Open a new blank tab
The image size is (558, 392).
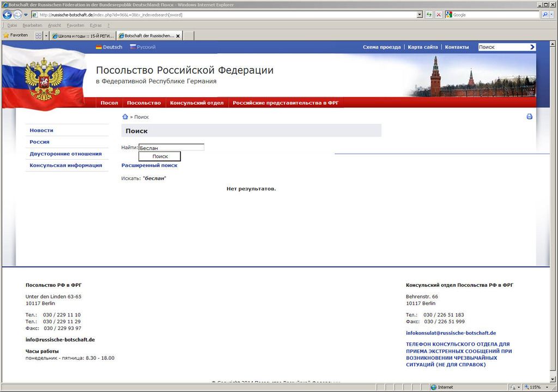[x=189, y=35]
